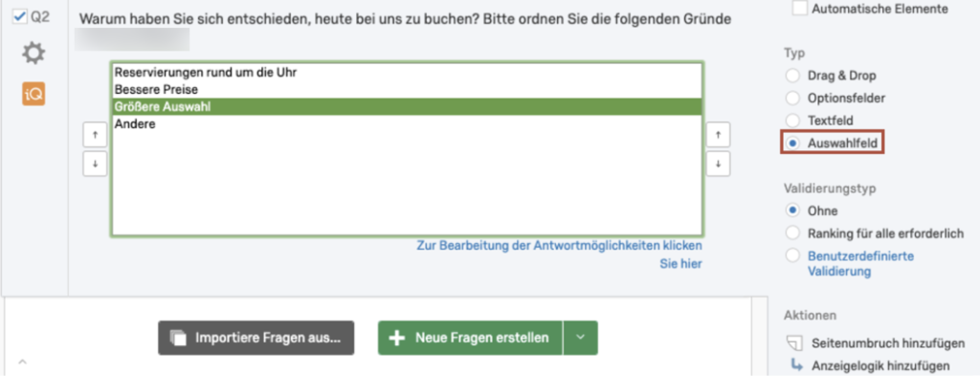980x376 pixels.
Task: Select validation type 'Ohne'
Action: [792, 210]
